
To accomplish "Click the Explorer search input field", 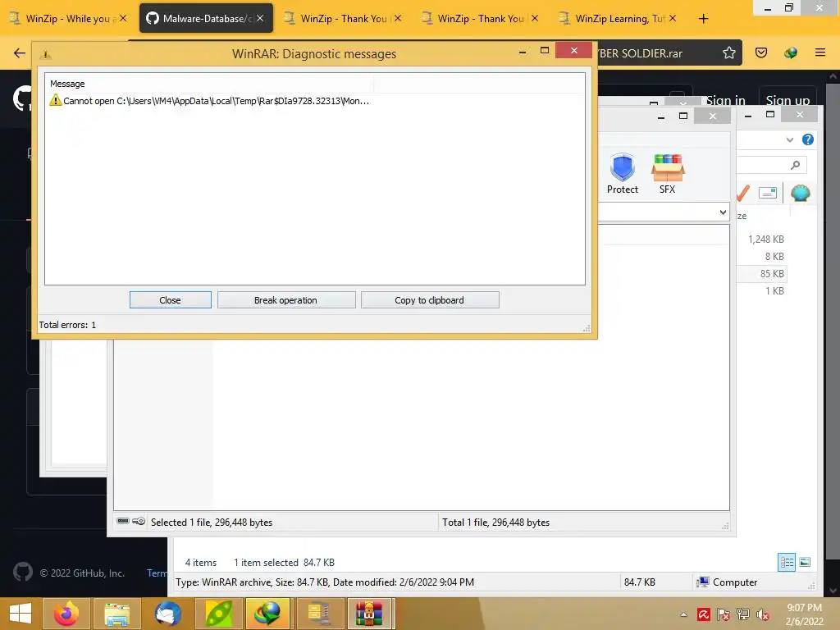I will point(771,165).
